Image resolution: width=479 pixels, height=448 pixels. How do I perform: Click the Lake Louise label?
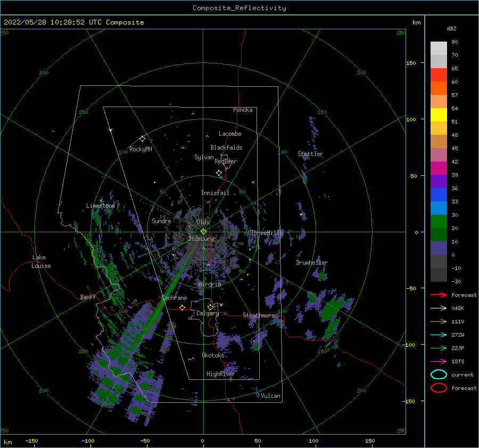pyautogui.click(x=41, y=262)
